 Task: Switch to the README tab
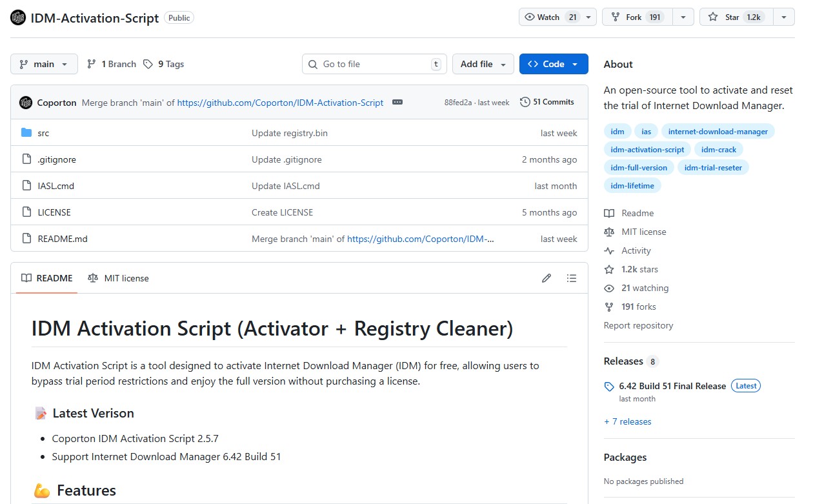[46, 278]
